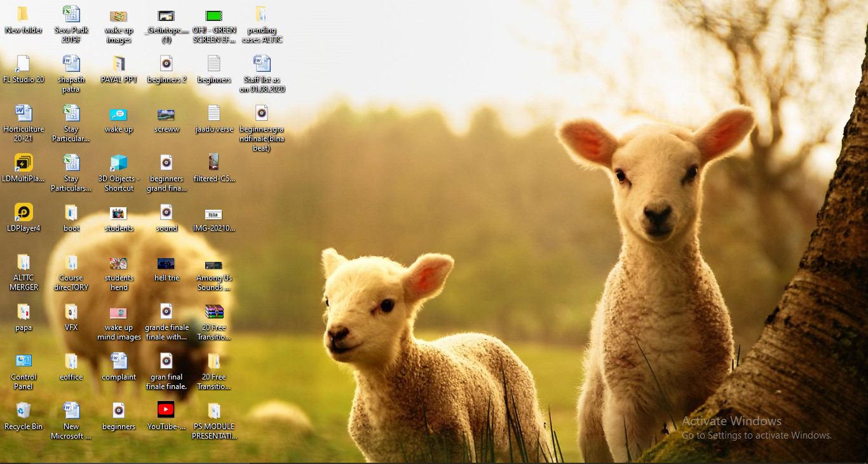Click the Control Panel shortcut icon
Screen dimensions: 868x464
pyautogui.click(x=24, y=361)
